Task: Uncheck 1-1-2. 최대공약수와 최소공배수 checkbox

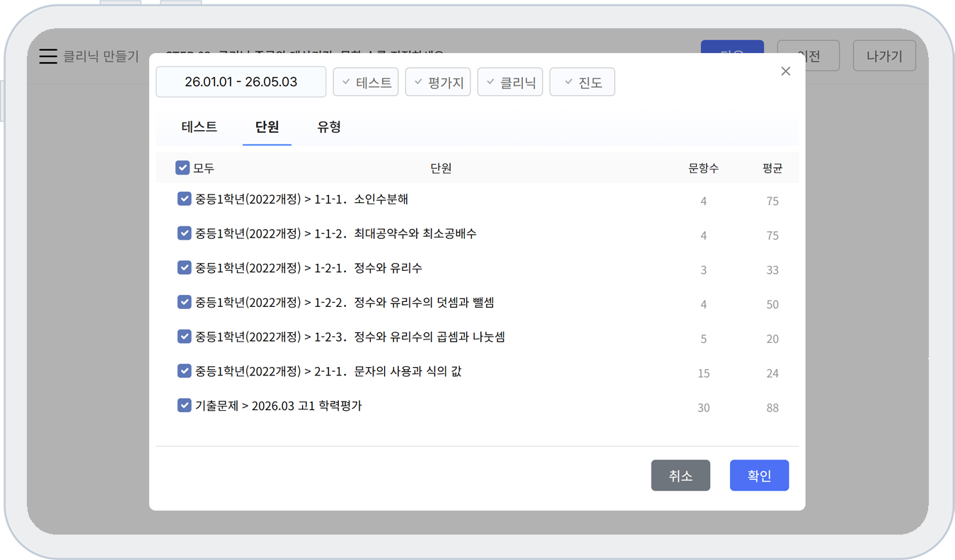Action: pos(185,233)
